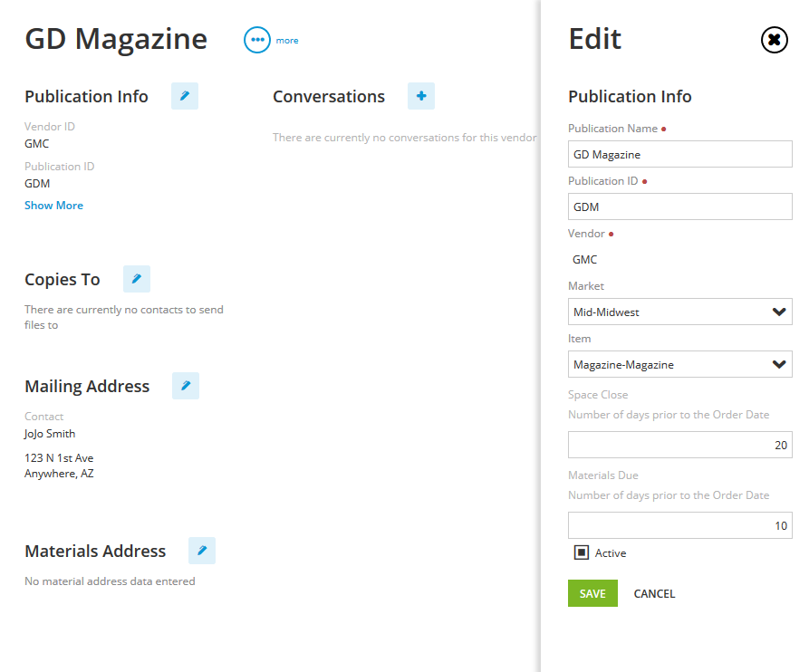Toggle the Active checkbox
The image size is (809, 672).
point(582,552)
